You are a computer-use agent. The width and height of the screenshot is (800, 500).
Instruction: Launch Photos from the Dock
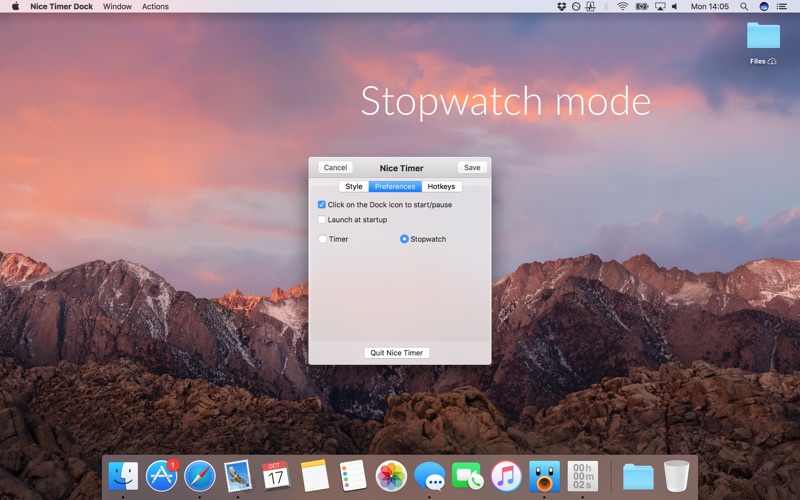[391, 476]
